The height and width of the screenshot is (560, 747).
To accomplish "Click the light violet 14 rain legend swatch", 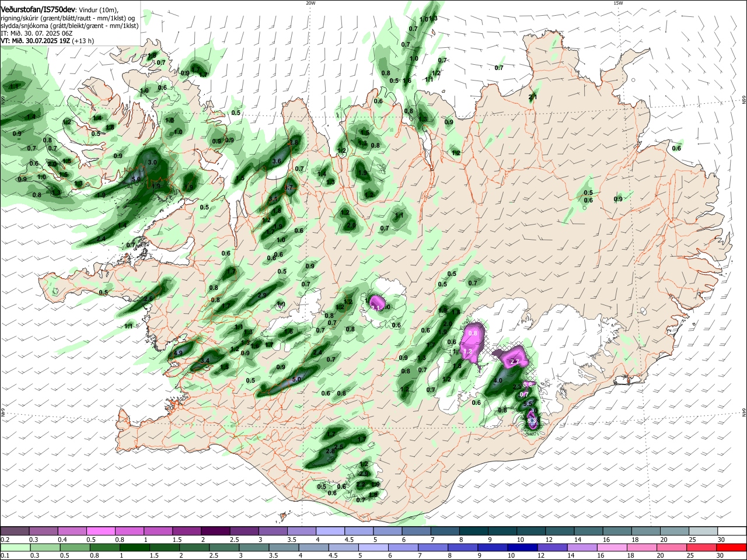I will [x=582, y=547].
